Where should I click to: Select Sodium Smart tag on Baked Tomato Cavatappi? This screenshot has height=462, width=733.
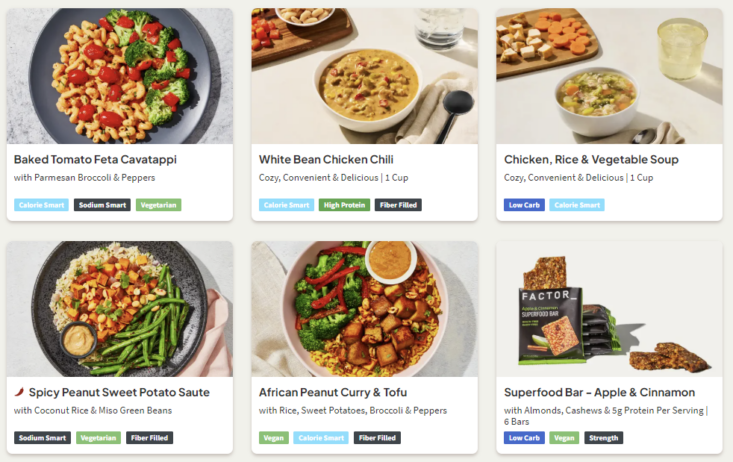[x=101, y=205]
